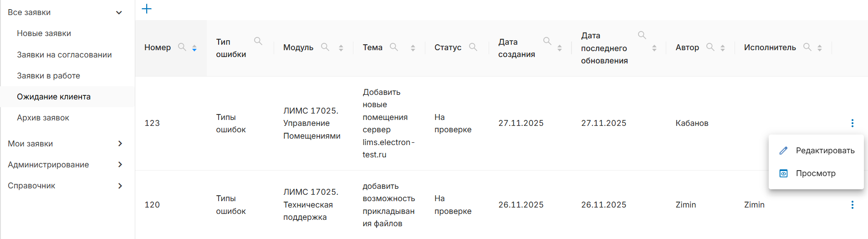The width and height of the screenshot is (868, 239).
Task: Click request row number 123
Action: 152,123
